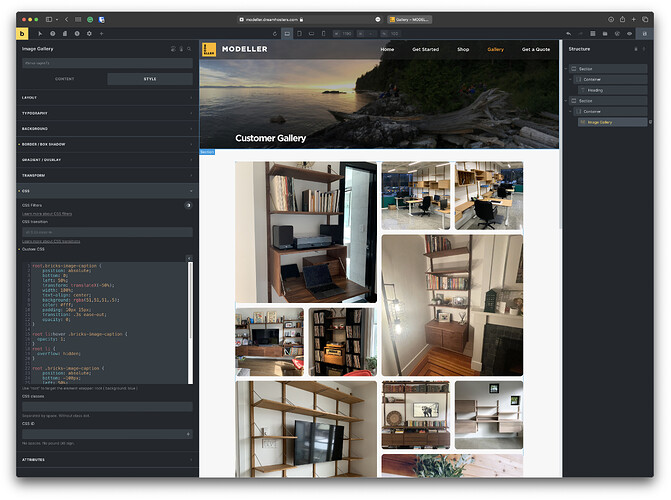Click the CSS transition input field
This screenshot has height=500, width=671.
(107, 232)
